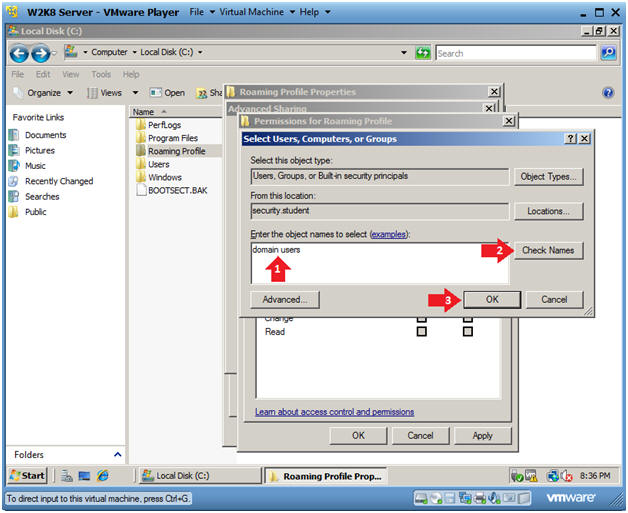Click the Recently Changed link icon
Image resolution: width=628 pixels, height=513 pixels.
[x=13, y=181]
